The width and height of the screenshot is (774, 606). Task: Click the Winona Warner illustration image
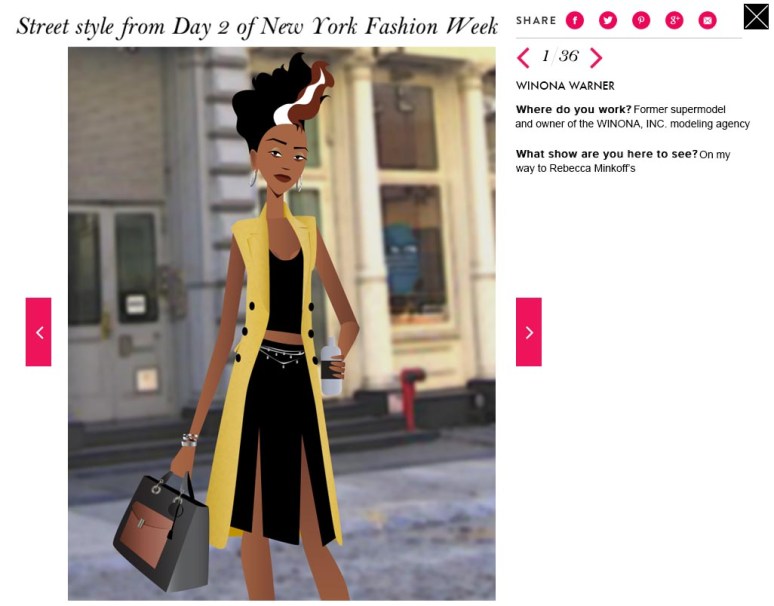tap(282, 324)
